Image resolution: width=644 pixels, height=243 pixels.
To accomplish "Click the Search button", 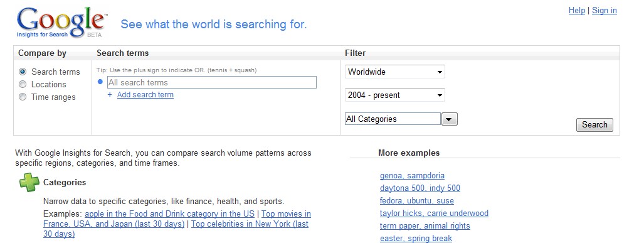I will (x=594, y=125).
